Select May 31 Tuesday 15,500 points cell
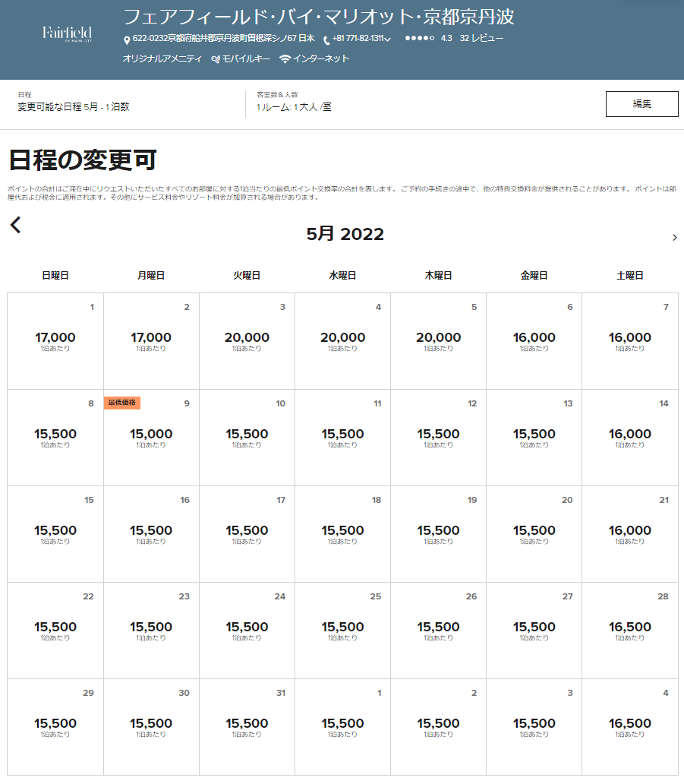This screenshot has width=684, height=784. tap(247, 727)
